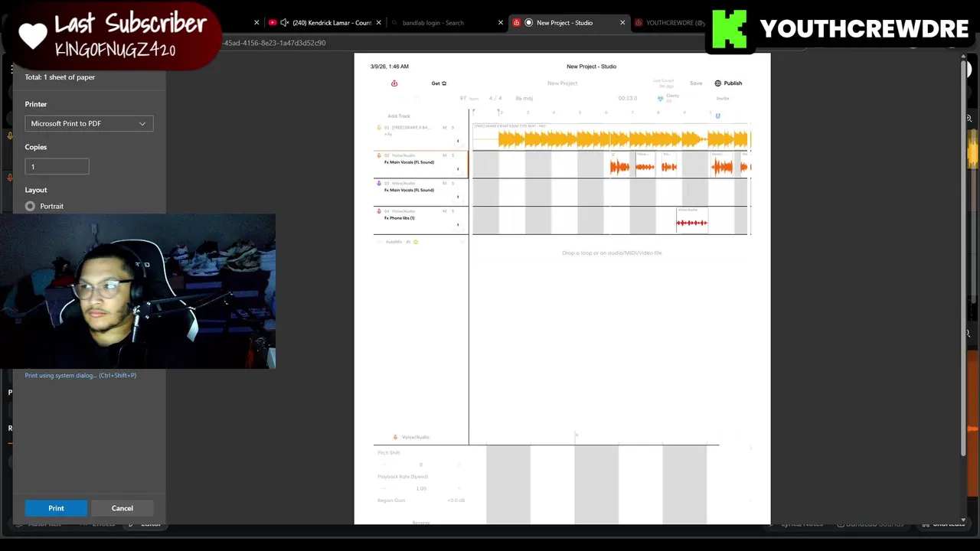
Task: Click Add Track in the preview
Action: point(399,116)
